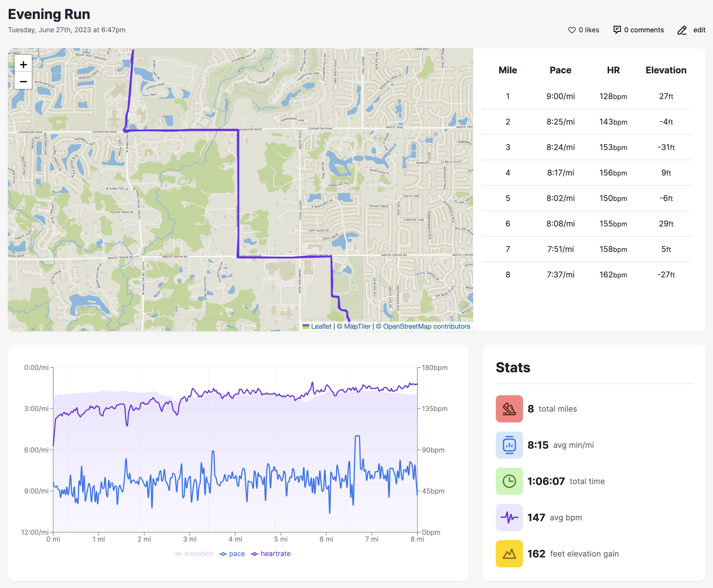Click the Evening Run title
This screenshot has width=713, height=588.
(x=49, y=14)
